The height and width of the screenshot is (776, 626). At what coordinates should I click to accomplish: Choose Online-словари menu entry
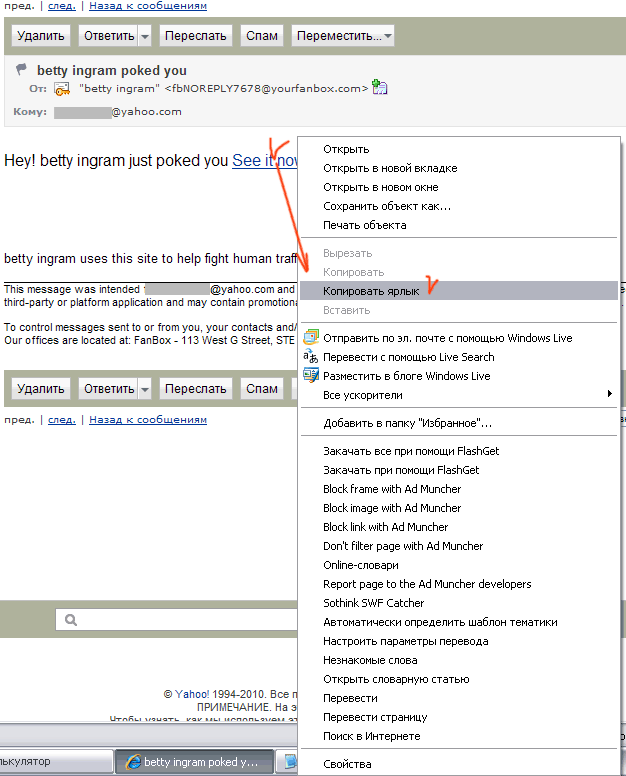pyautogui.click(x=459, y=565)
